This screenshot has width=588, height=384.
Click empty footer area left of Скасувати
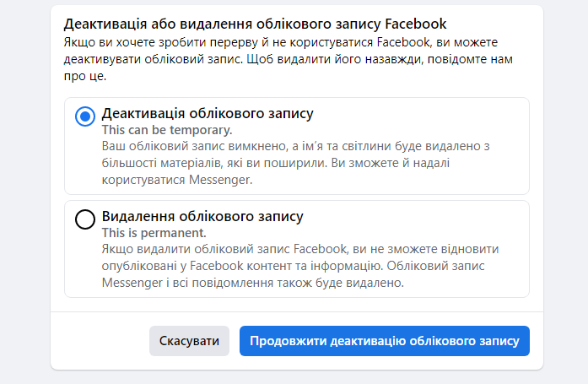100,341
